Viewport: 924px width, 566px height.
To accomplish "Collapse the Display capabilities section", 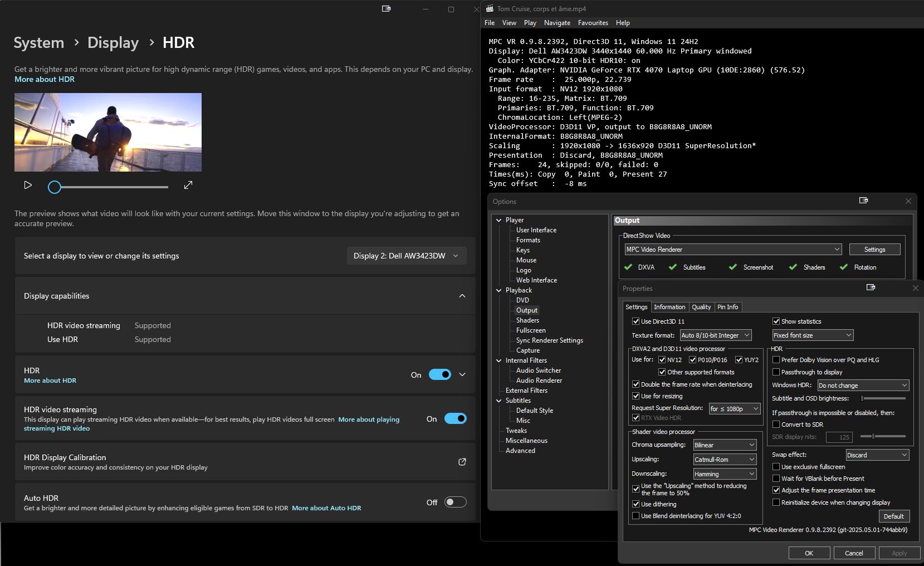I will click(x=462, y=296).
